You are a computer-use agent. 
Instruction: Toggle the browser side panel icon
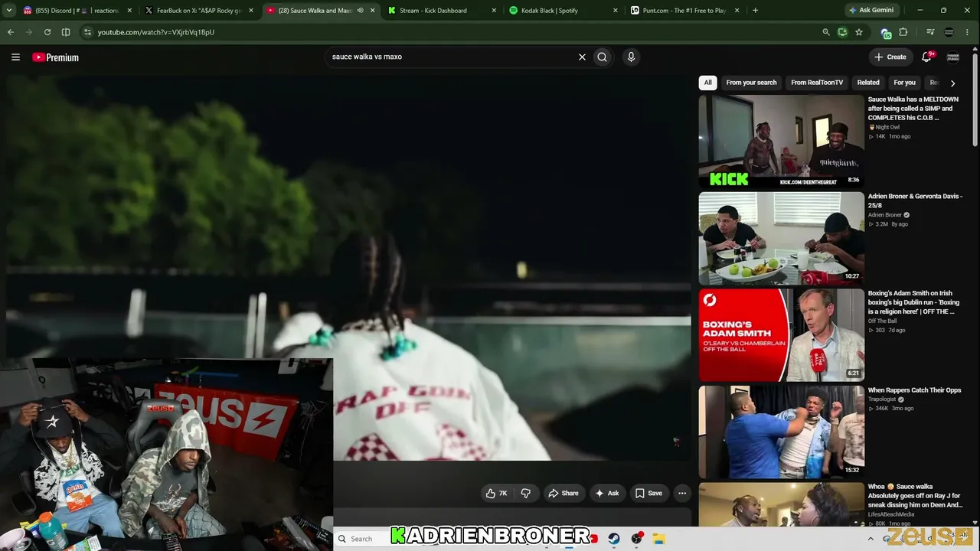[x=66, y=32]
